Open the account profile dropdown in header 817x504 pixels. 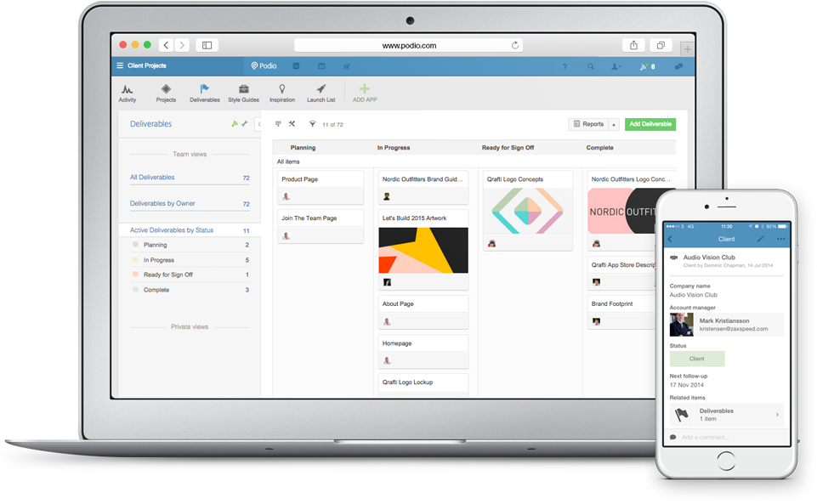[616, 66]
